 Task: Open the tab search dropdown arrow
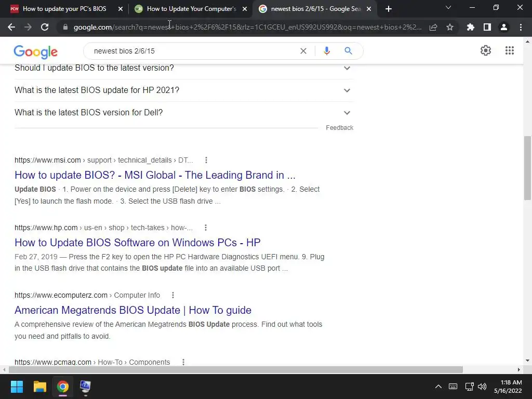(448, 7)
